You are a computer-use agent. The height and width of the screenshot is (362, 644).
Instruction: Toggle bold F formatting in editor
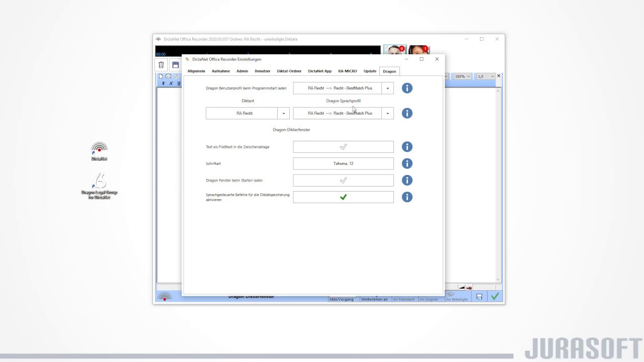pyautogui.click(x=164, y=83)
